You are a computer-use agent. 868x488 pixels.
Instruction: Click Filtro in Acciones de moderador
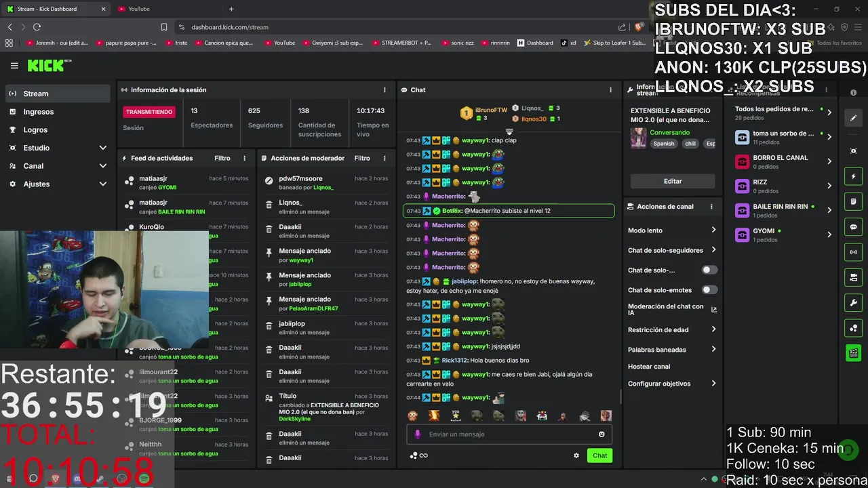pos(362,158)
